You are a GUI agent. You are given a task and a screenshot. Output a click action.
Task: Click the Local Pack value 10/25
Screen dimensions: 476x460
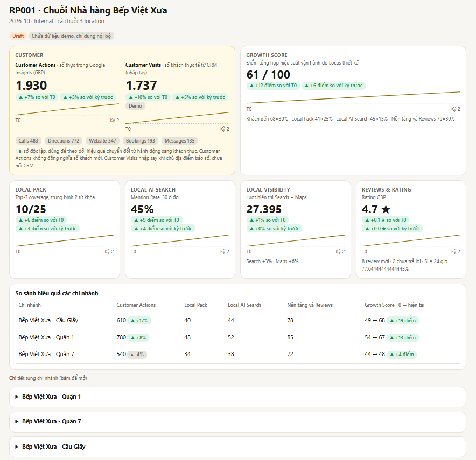tap(31, 209)
